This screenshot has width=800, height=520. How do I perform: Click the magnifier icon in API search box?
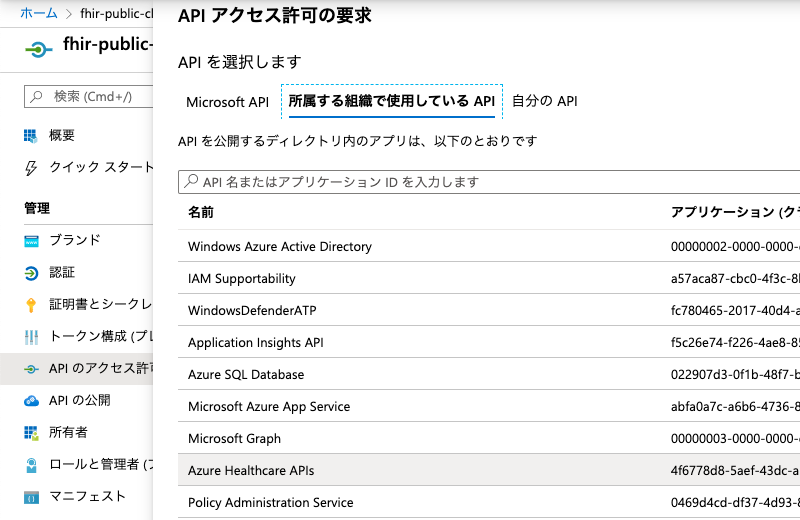coord(191,181)
